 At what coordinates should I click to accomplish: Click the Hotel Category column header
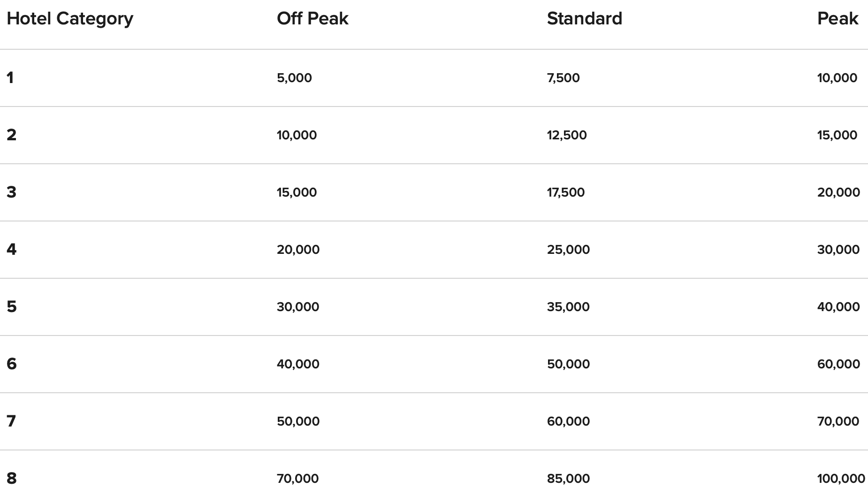click(x=70, y=19)
